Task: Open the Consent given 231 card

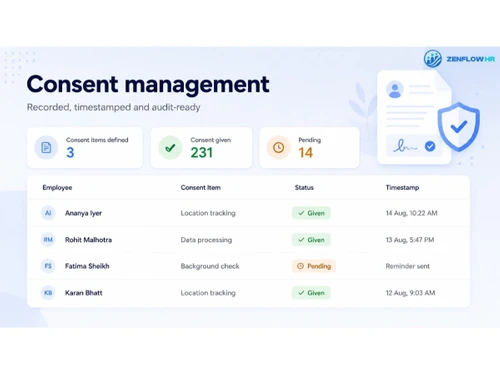Action: [x=201, y=147]
